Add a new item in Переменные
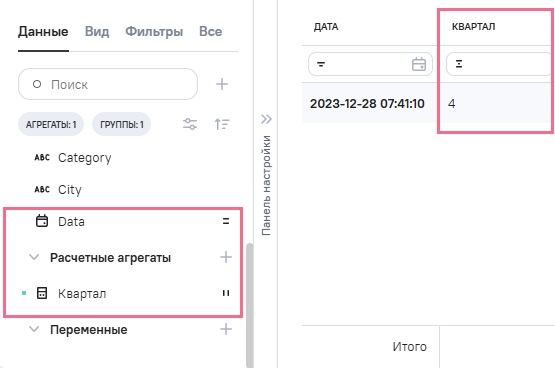Image resolution: width=555 pixels, height=368 pixels. (x=226, y=329)
